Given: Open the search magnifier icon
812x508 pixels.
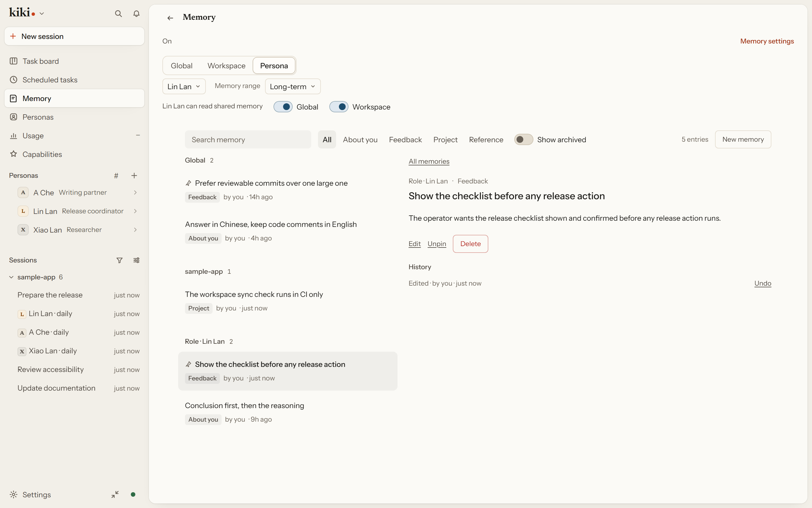Looking at the screenshot, I should tap(118, 14).
